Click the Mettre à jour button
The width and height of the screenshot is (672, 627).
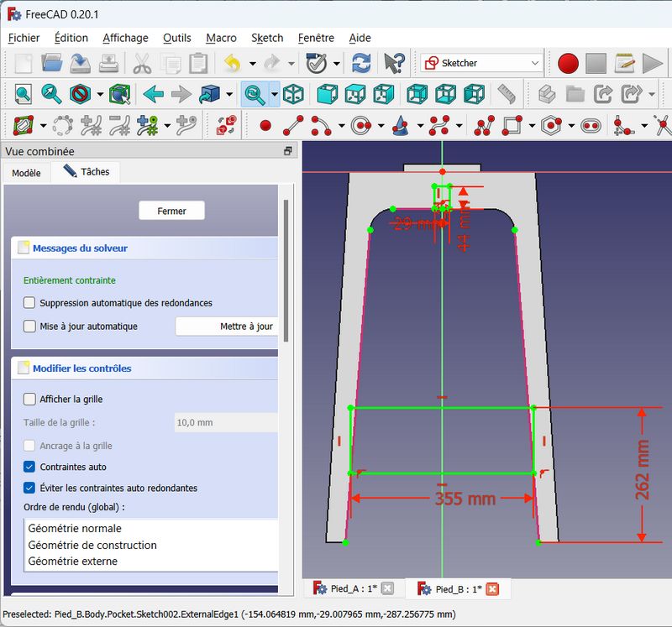coord(224,327)
